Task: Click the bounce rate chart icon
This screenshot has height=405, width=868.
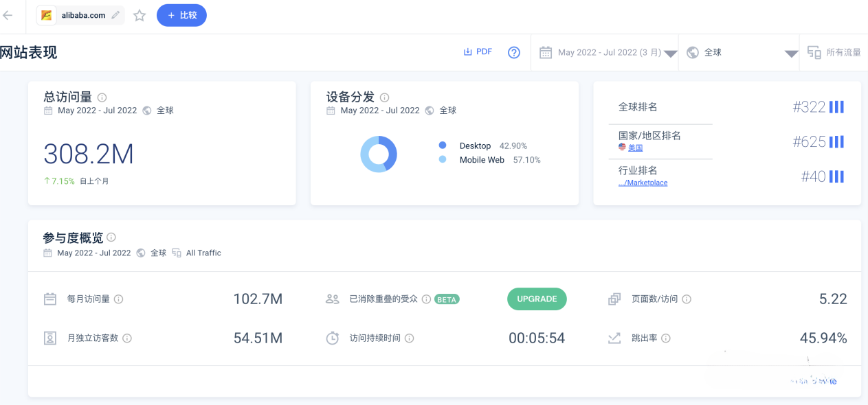Action: point(614,338)
